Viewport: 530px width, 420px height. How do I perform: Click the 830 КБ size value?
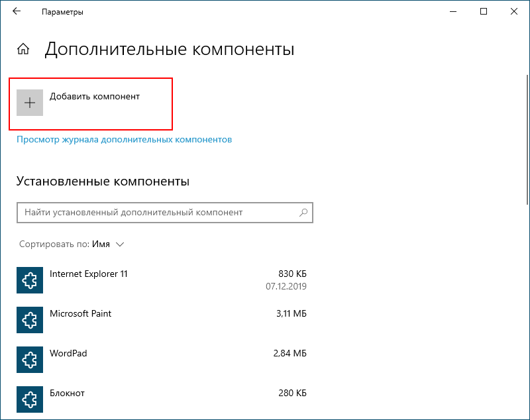click(292, 274)
